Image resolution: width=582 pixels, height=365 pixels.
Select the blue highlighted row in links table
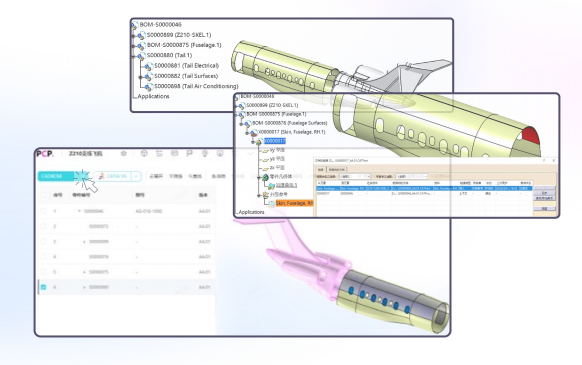[x=424, y=189]
